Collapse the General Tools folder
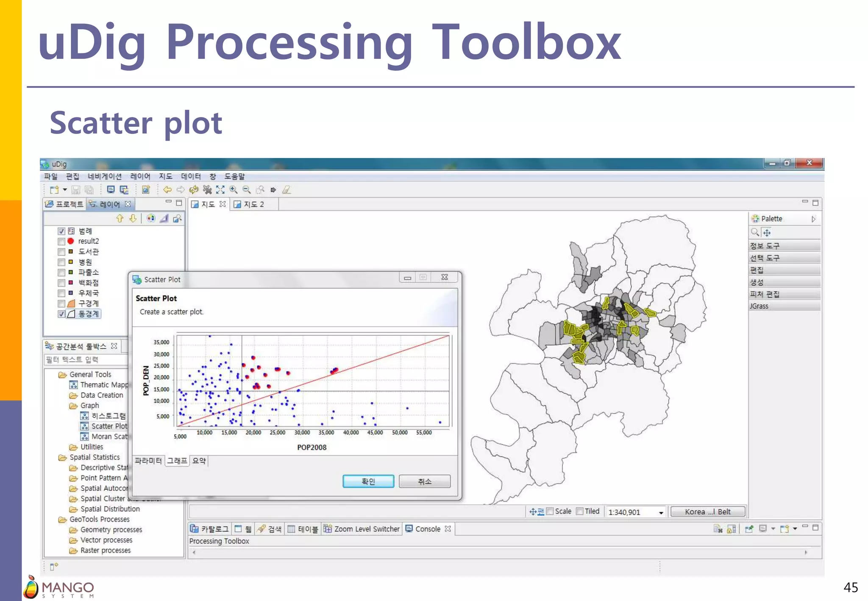The image size is (868, 601). pyautogui.click(x=63, y=375)
